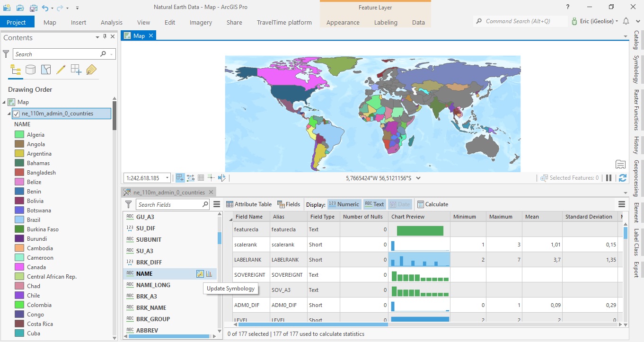
Task: Select List By Editing pencil icon
Action: point(61,70)
